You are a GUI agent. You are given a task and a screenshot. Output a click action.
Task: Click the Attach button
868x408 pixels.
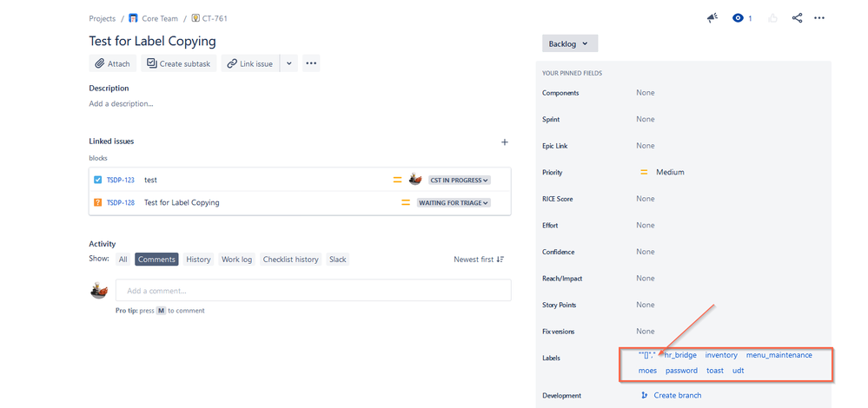point(112,63)
